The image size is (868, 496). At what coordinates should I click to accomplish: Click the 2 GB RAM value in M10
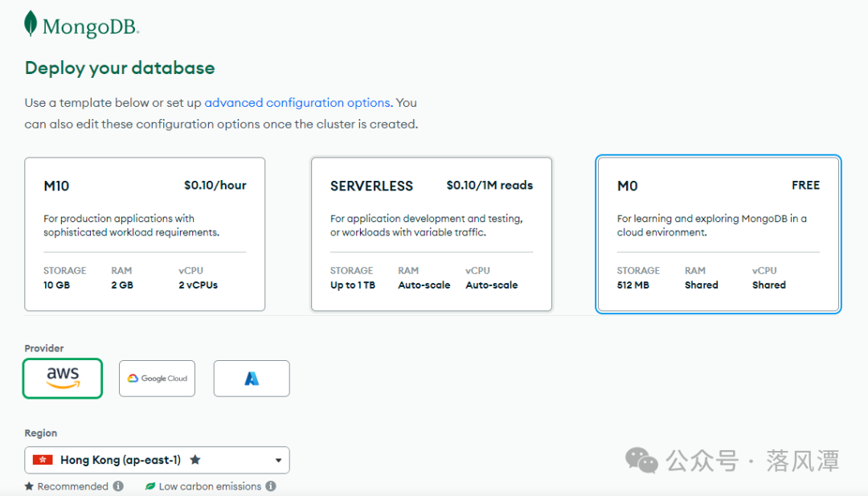[122, 285]
